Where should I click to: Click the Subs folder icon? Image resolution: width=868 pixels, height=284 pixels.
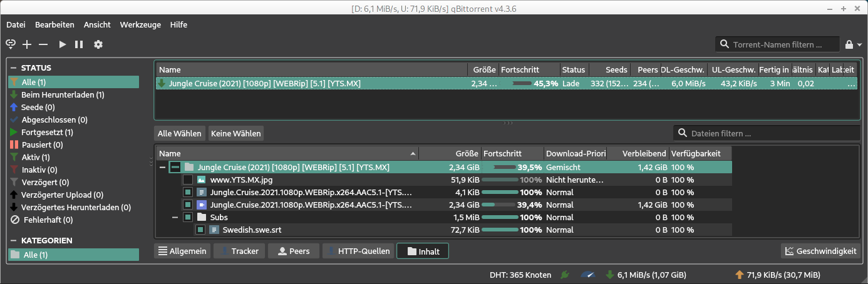(x=202, y=217)
